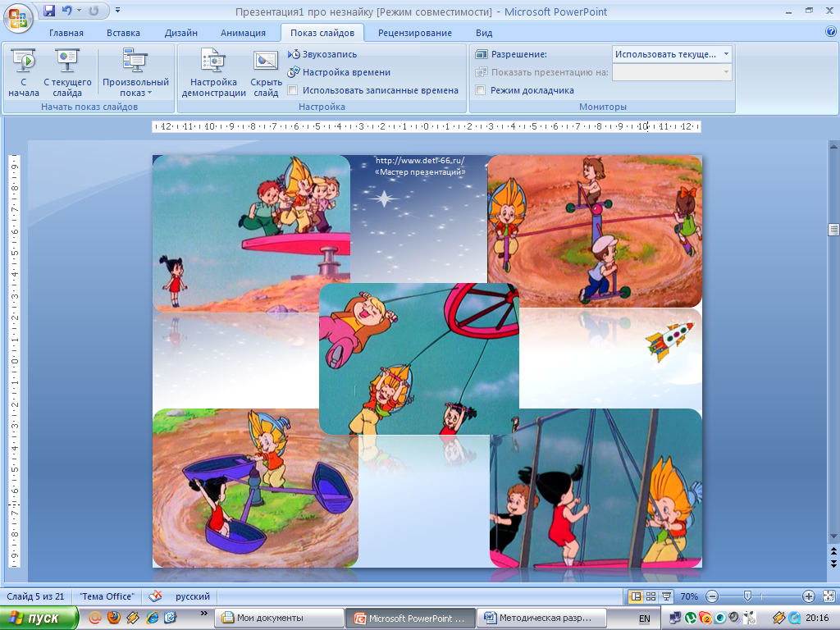
Task: Switch to the Вид tab
Action: [484, 33]
